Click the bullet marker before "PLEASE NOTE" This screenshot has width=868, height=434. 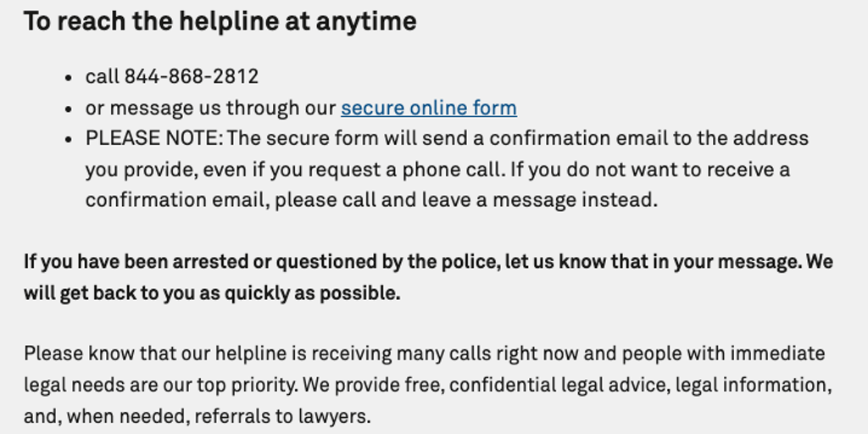pos(69,140)
